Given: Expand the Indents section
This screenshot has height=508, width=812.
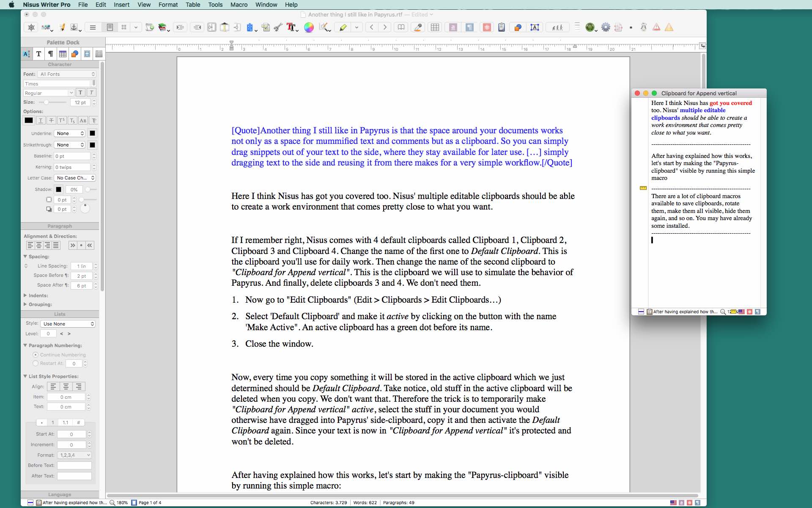Looking at the screenshot, I should click(x=25, y=295).
